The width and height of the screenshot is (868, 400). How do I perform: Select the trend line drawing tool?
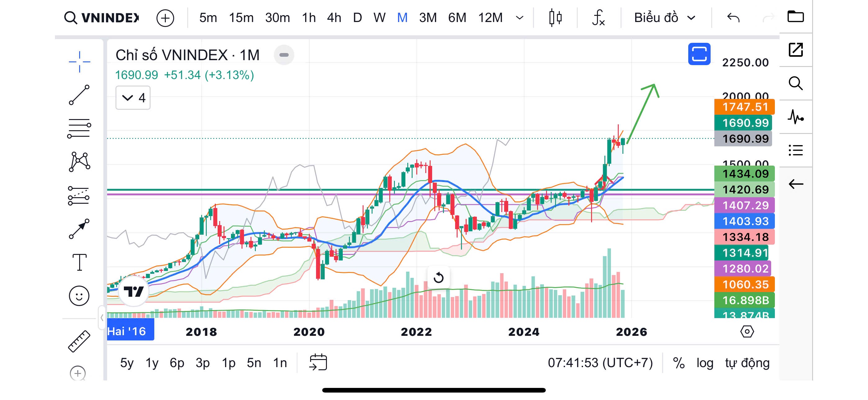(x=79, y=95)
